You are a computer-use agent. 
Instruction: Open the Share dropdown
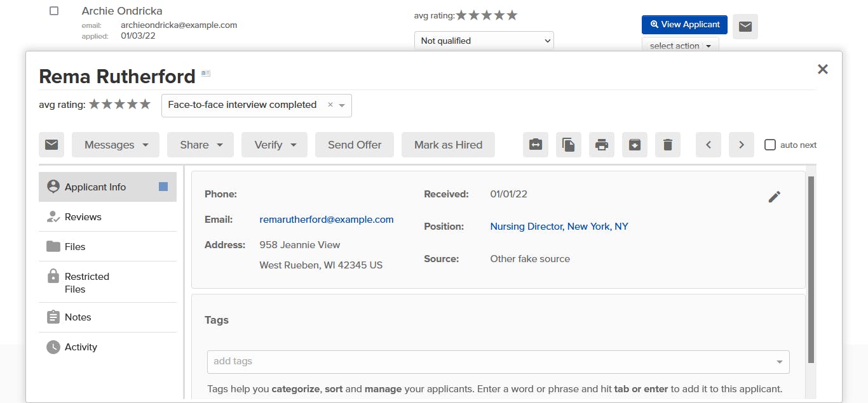(x=200, y=145)
